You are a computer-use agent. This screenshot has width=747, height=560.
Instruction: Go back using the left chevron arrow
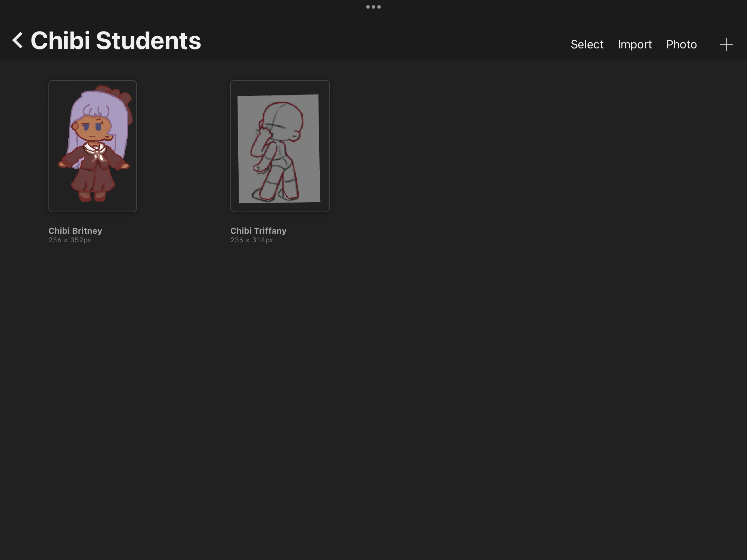coord(17,40)
